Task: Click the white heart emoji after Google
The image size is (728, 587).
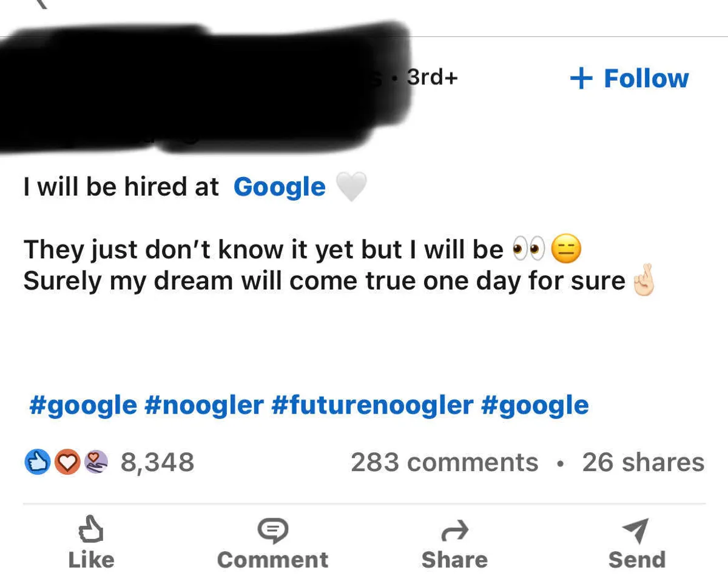Action: pos(351,187)
